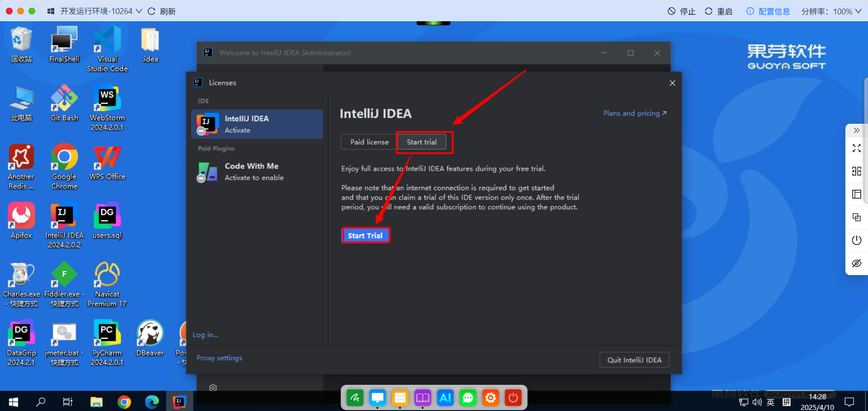The image size is (868, 411).
Task: Open Visual Studio Code desktop shortcut
Action: tap(107, 49)
